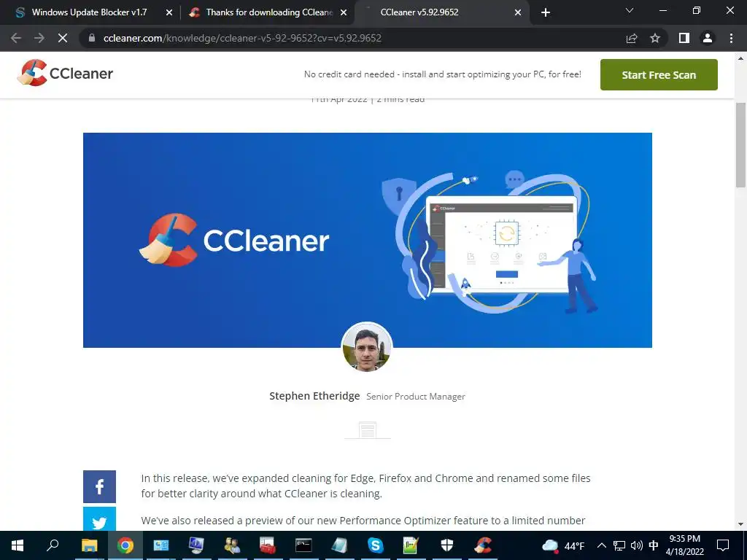Click the CCleaner blue banner image
747x560 pixels.
368,240
